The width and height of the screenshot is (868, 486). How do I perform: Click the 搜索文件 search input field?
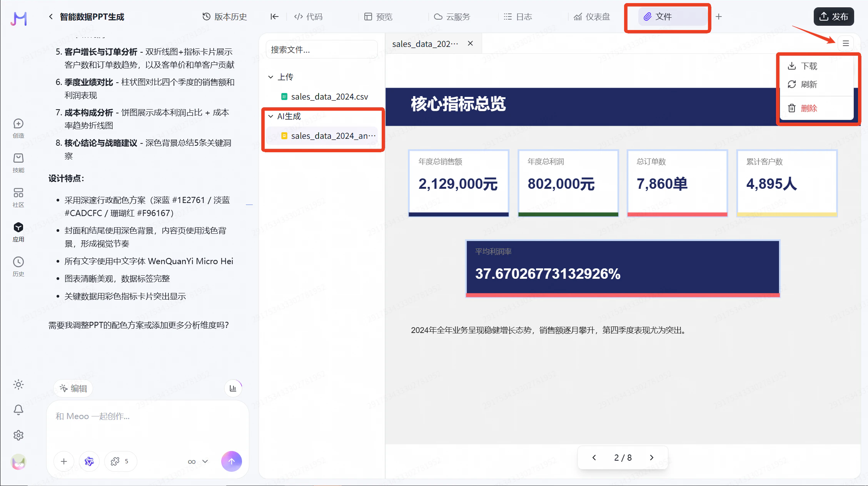coord(322,50)
